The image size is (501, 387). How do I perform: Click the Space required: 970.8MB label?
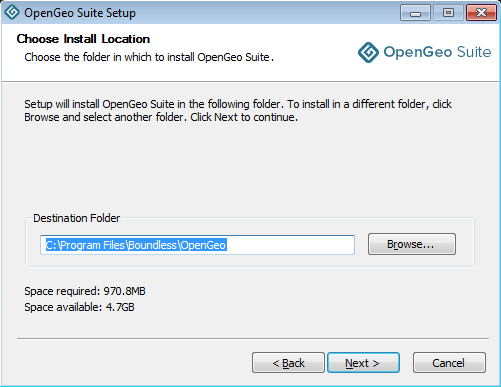(85, 291)
